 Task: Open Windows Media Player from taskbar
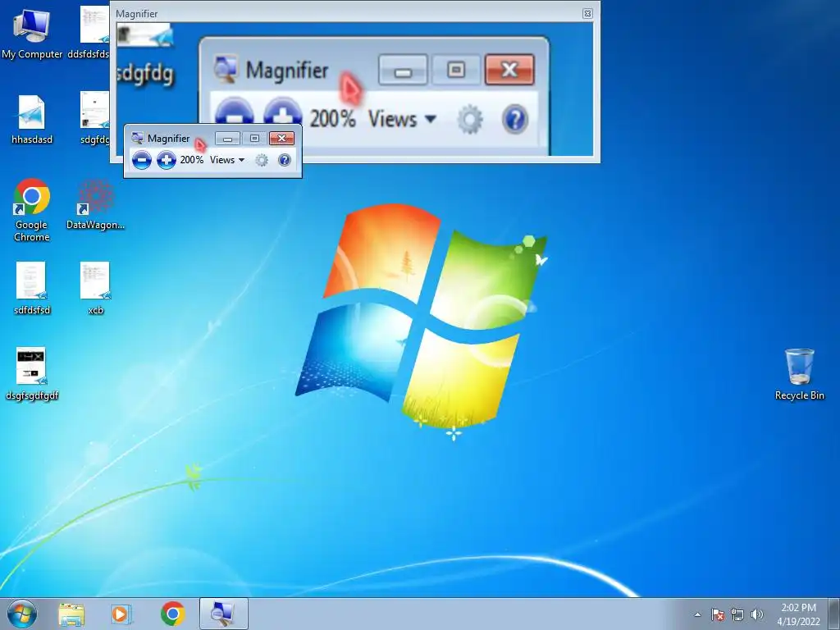(121, 614)
